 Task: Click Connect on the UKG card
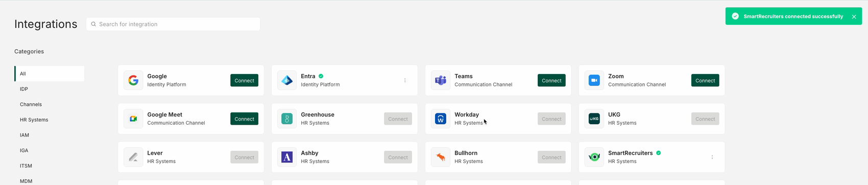(x=705, y=119)
